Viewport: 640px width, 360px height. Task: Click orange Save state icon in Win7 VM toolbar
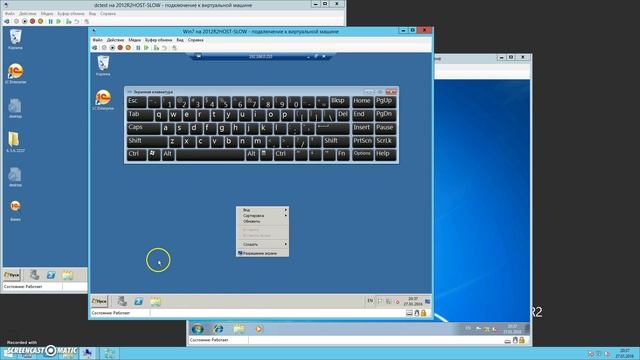click(128, 48)
